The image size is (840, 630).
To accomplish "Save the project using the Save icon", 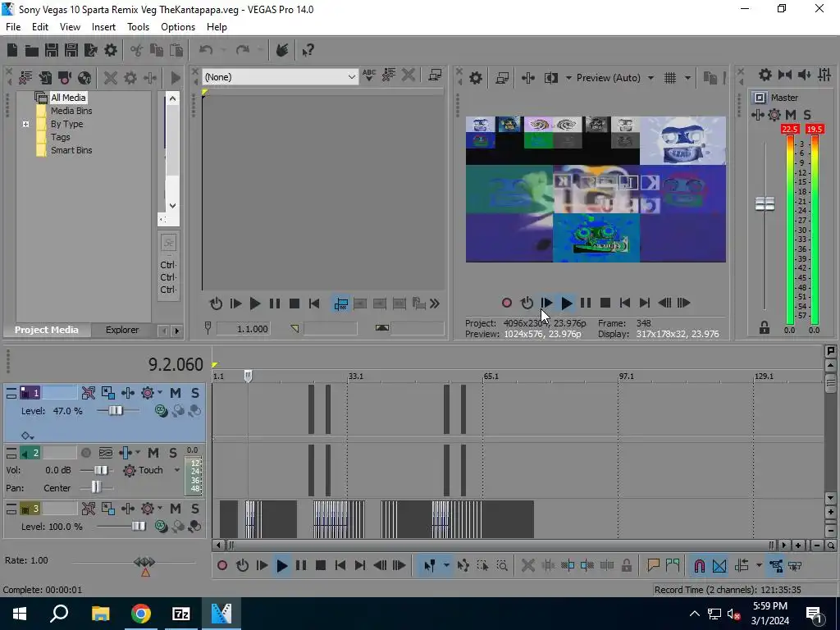I will click(x=52, y=50).
